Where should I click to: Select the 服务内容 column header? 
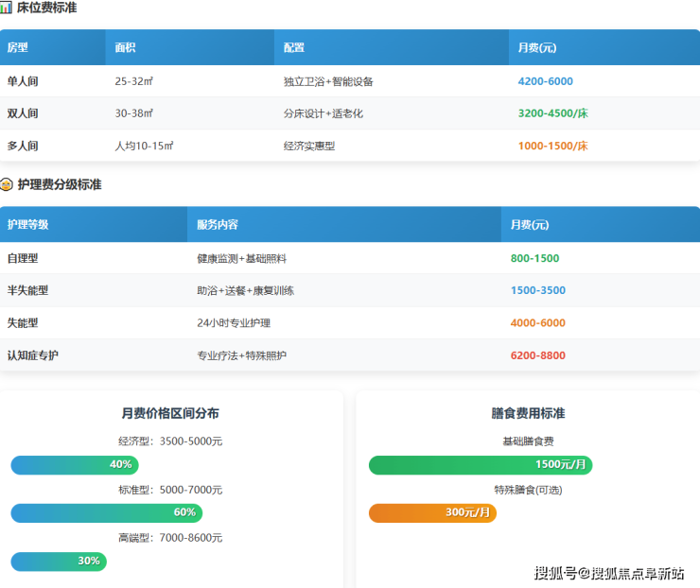(x=218, y=225)
